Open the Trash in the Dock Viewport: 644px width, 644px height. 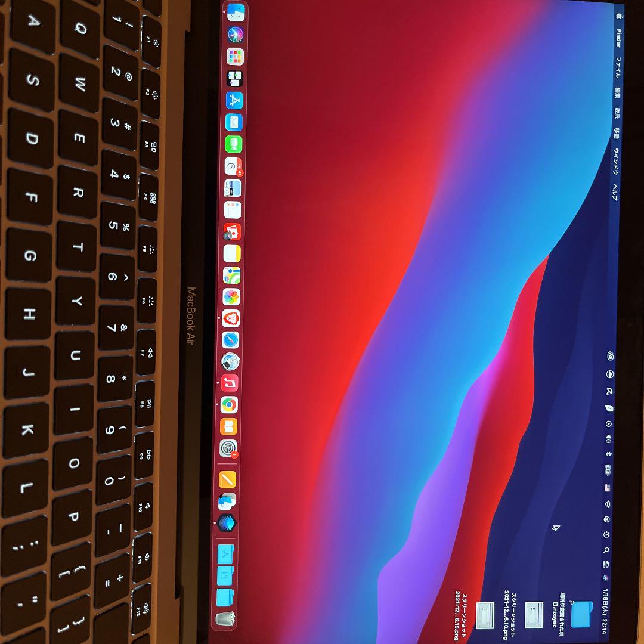[225, 618]
